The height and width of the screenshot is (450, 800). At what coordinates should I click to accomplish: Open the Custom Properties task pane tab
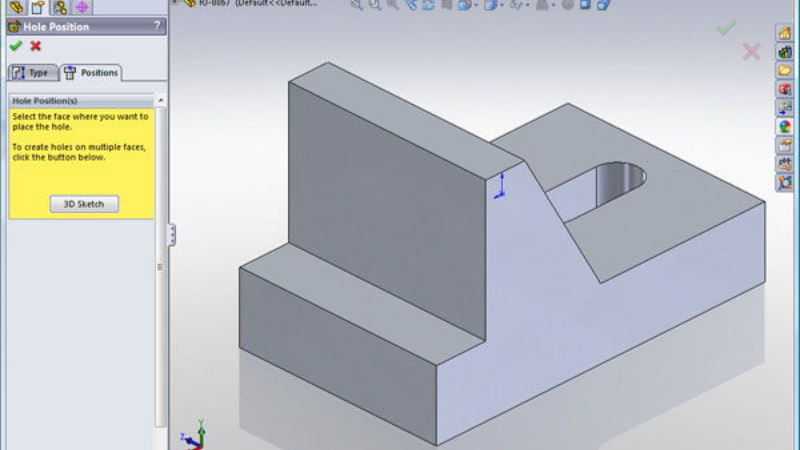(785, 145)
